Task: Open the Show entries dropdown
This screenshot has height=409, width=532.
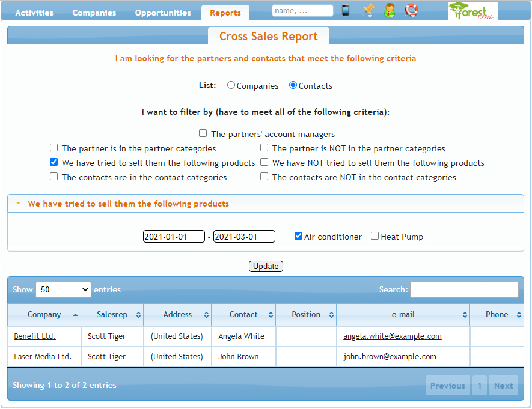Action: click(x=63, y=289)
